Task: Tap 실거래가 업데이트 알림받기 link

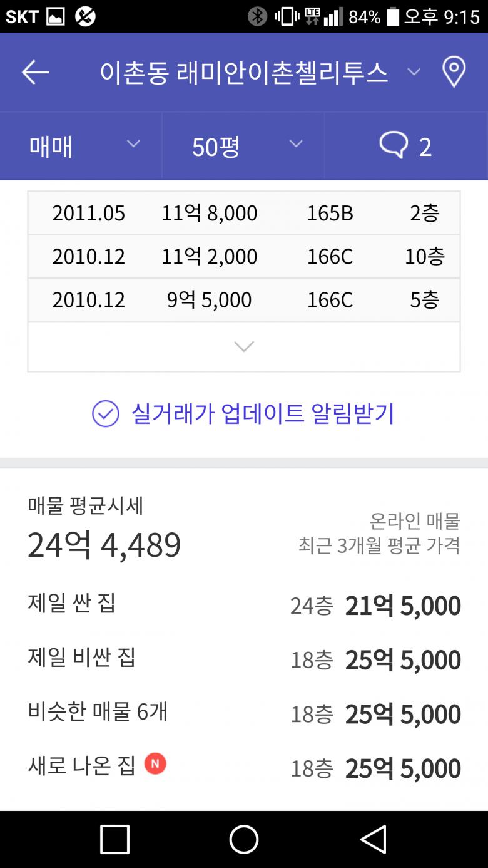Action: pos(263,414)
